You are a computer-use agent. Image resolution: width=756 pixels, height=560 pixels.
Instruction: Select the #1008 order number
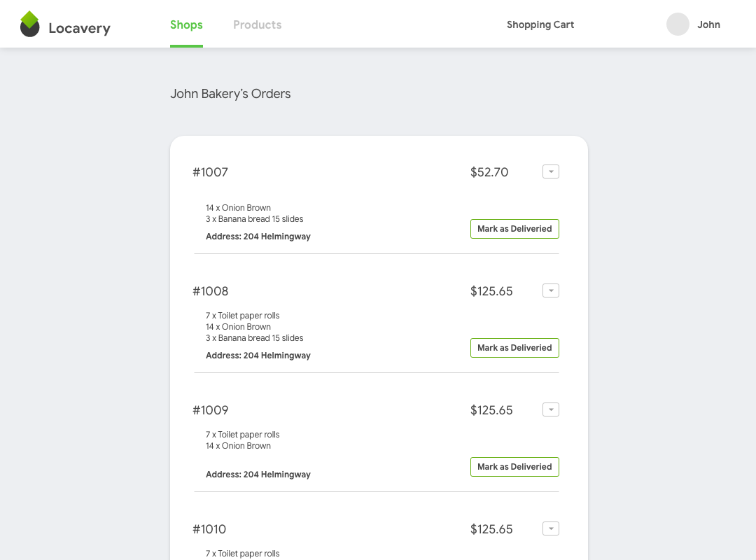(210, 291)
